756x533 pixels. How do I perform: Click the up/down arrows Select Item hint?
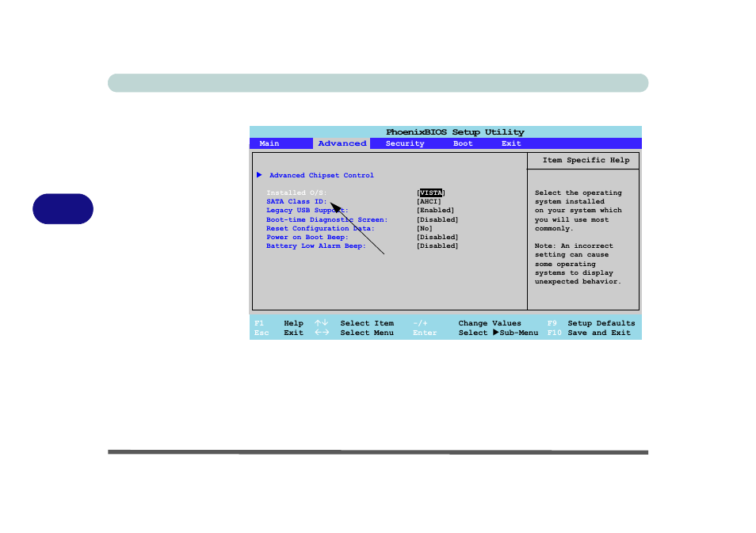[354, 323]
